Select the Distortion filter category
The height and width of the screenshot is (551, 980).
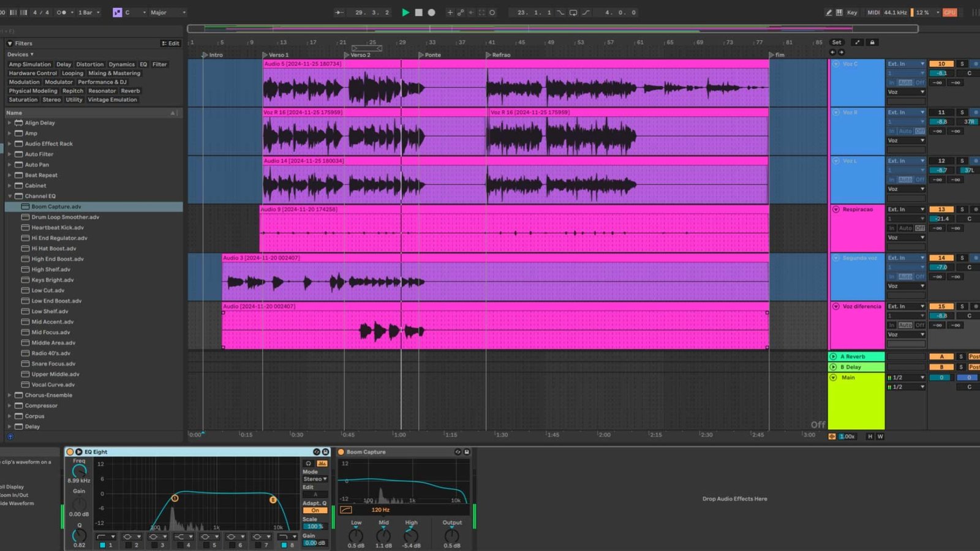(x=90, y=64)
